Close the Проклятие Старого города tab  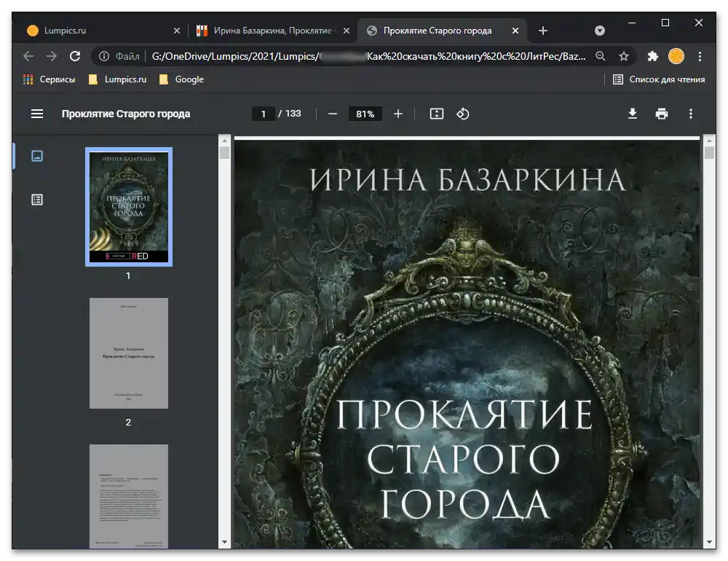click(x=515, y=31)
